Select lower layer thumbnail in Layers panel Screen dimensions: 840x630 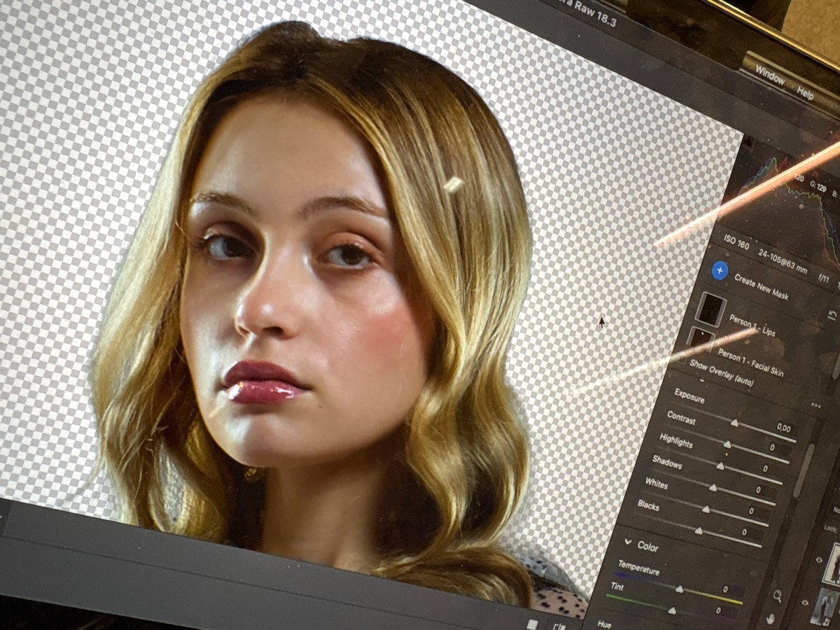tap(825, 606)
